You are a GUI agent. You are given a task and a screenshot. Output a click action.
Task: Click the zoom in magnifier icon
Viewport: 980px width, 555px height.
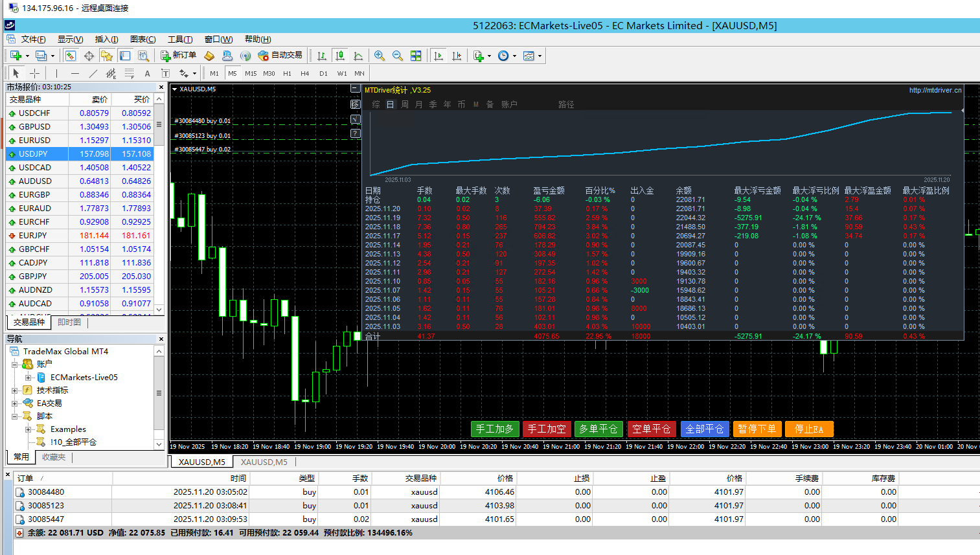point(380,56)
